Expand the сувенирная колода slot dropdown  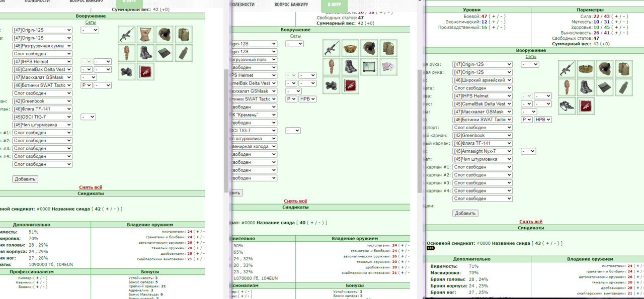coord(253,147)
